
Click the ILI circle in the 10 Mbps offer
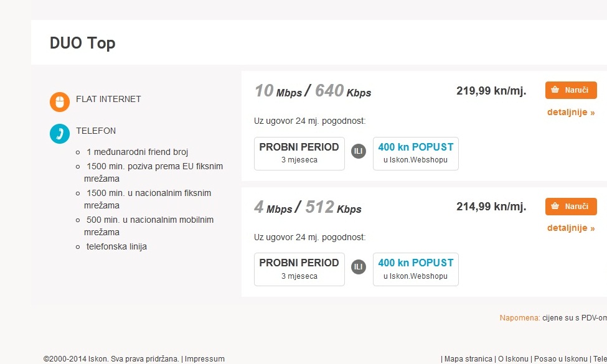pos(359,151)
